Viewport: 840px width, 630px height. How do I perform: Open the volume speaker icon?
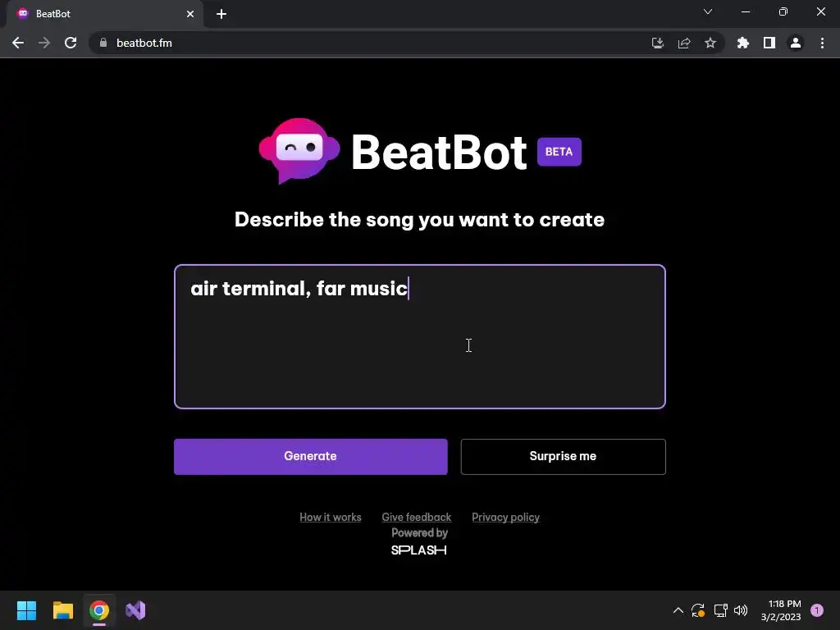(x=741, y=610)
